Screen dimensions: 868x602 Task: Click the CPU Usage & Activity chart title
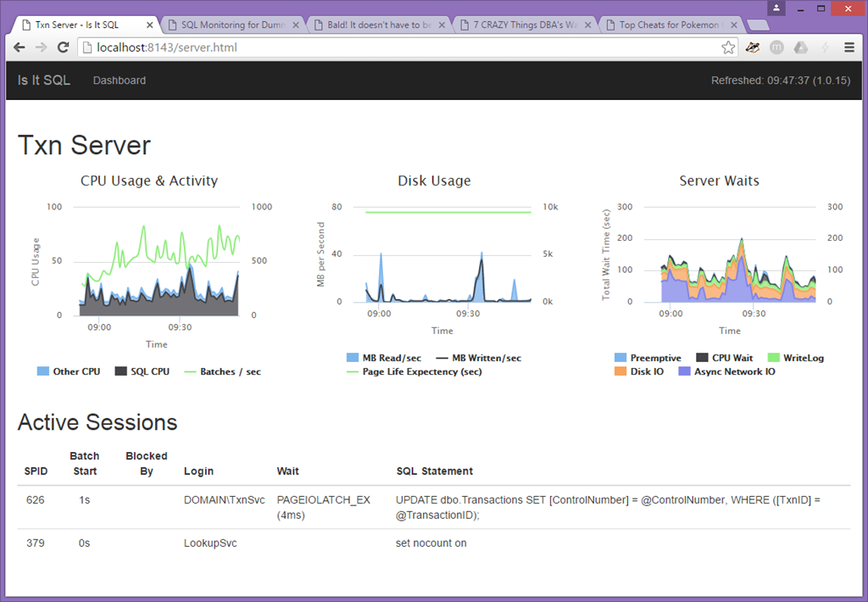click(149, 181)
